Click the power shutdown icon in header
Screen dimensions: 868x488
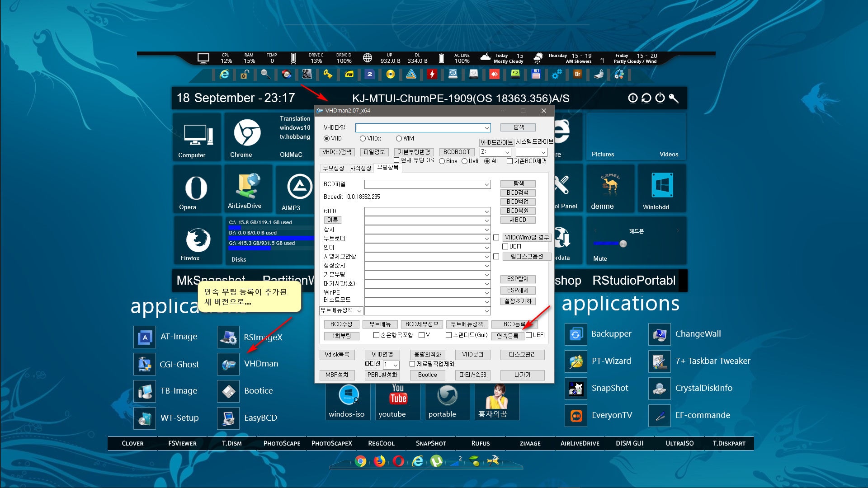(660, 98)
